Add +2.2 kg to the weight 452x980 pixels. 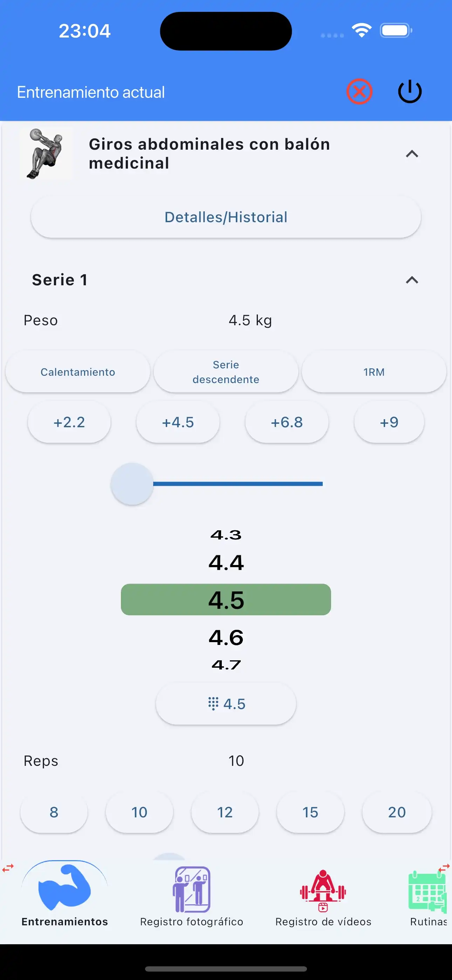point(69,422)
